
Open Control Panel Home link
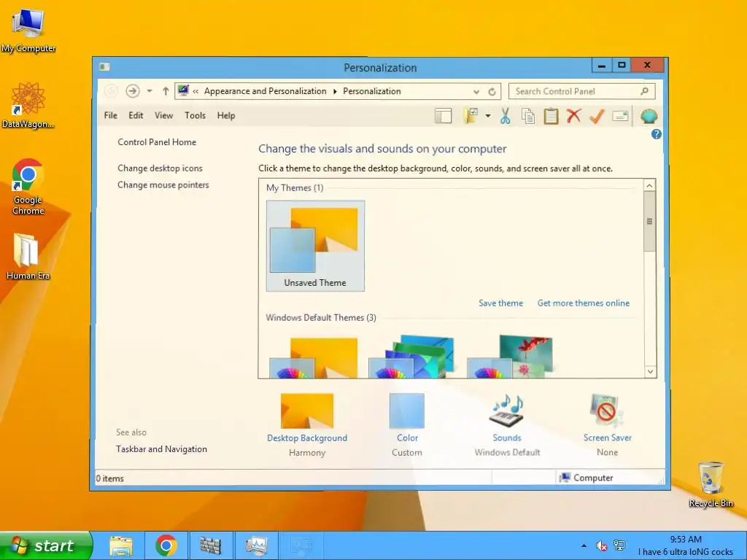157,142
